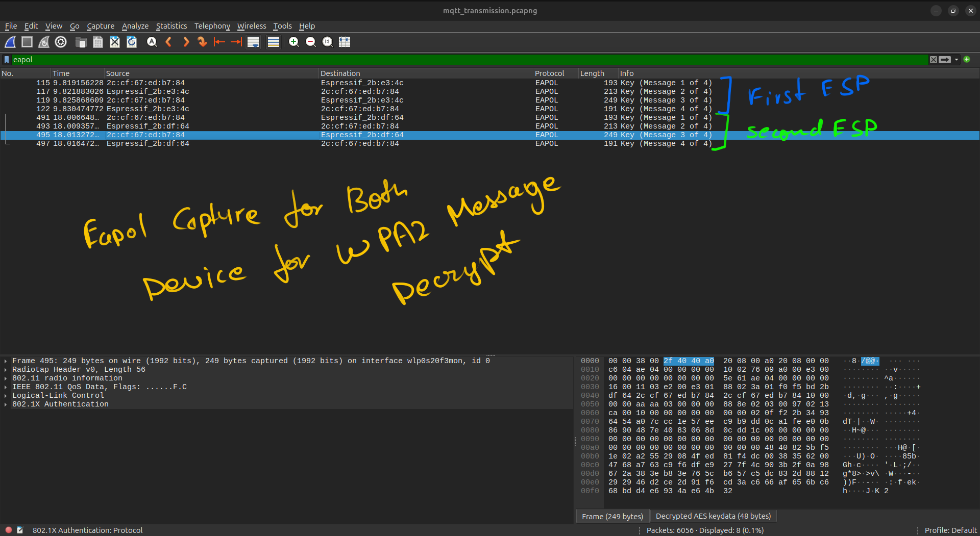The image size is (980, 536).
Task: Apply the display filter with the arrow button
Action: click(x=945, y=60)
